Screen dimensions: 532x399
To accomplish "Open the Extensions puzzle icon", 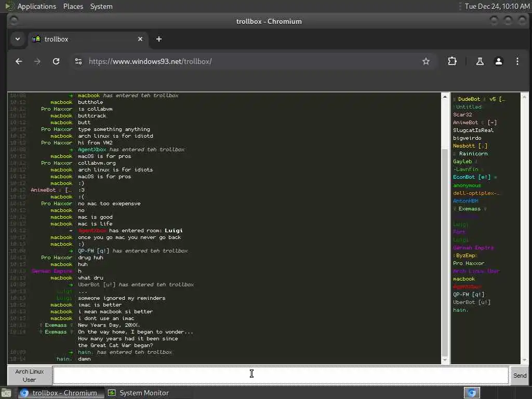I will point(452,61).
